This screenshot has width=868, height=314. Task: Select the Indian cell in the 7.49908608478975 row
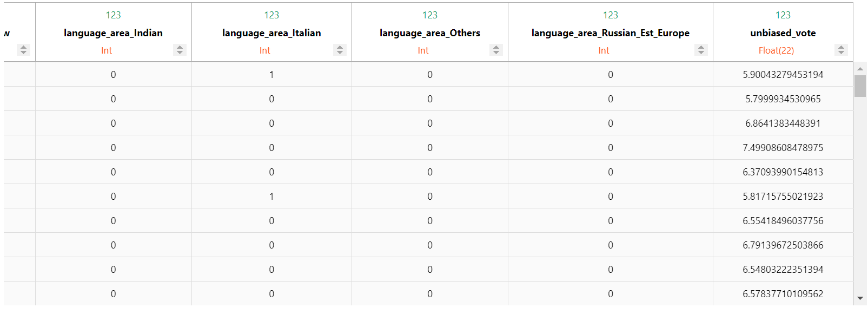(113, 148)
